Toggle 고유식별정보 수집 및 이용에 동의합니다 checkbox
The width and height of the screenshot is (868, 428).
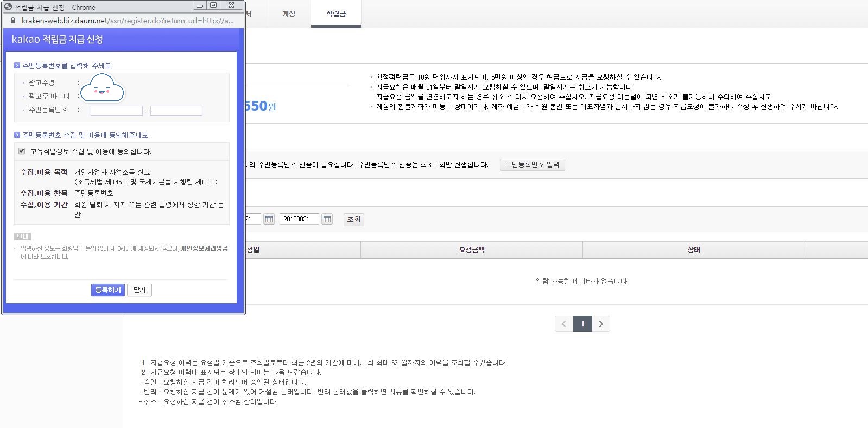click(22, 151)
